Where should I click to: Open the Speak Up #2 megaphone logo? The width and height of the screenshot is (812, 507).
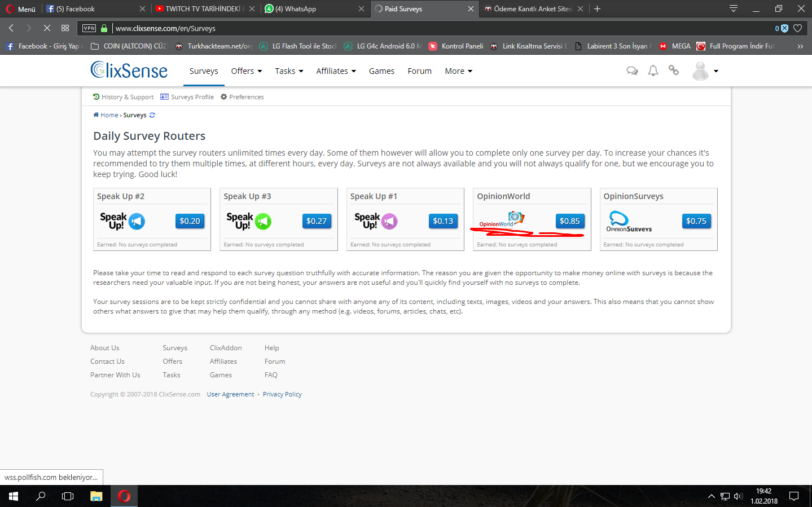[x=122, y=221]
